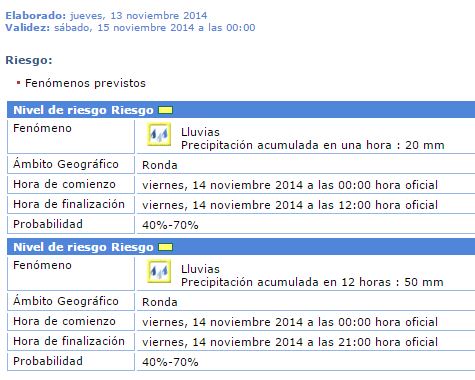Click yellow risk level swatch in first header
Viewport: 475px width, 380px height.
click(165, 110)
